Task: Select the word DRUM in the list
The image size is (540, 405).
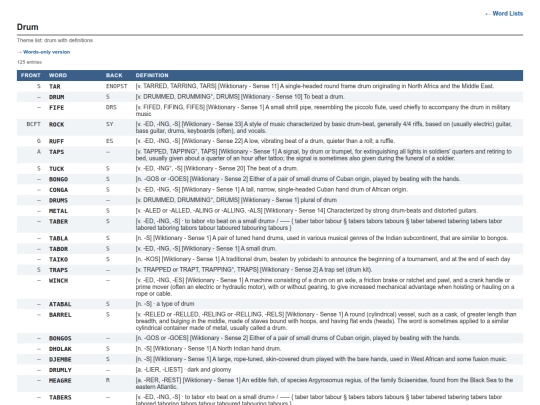Action: [x=56, y=97]
